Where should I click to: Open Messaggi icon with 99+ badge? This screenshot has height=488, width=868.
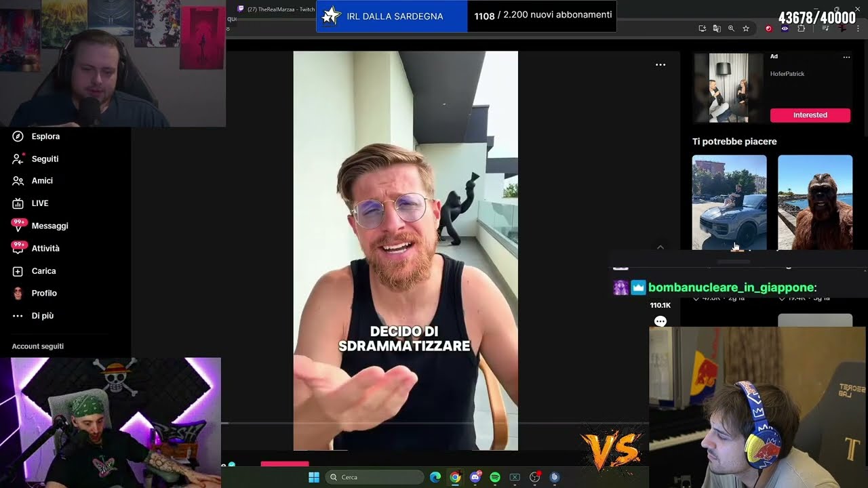tap(18, 226)
